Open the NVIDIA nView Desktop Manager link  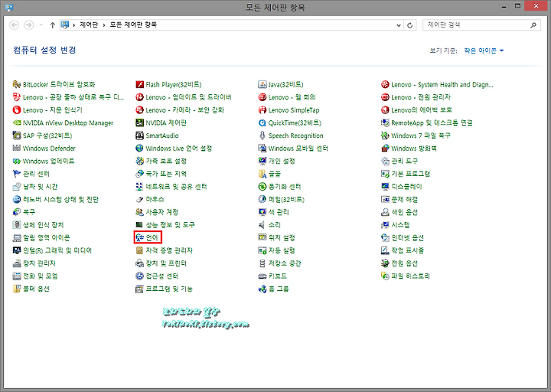(68, 122)
